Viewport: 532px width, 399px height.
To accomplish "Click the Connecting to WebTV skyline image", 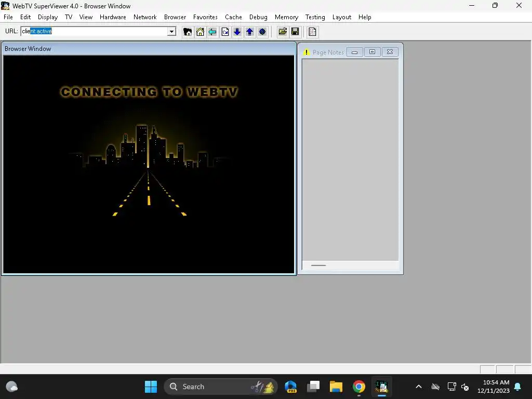I will (149, 164).
